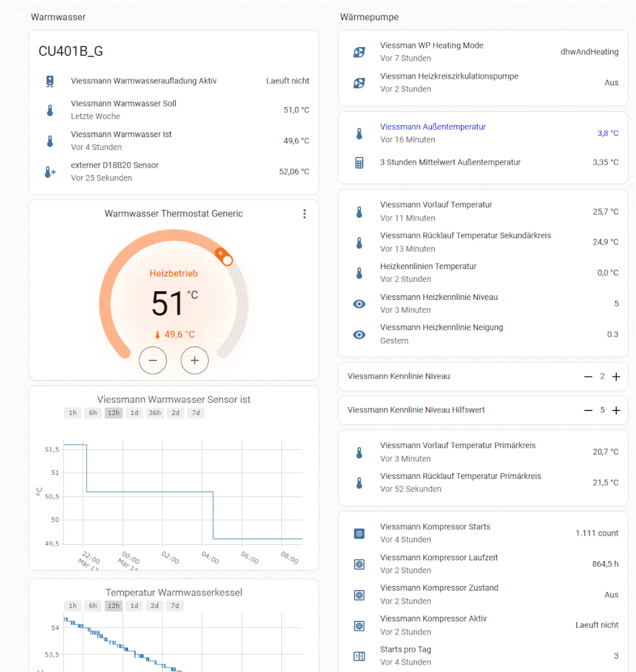Viewport: 636px width, 672px height.
Task: Click the Starts pro Tag entity name
Action: click(x=405, y=650)
